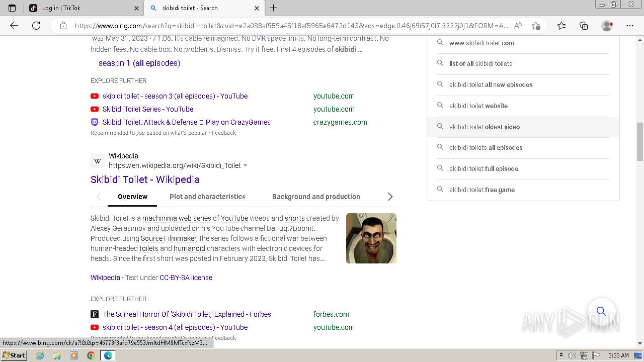This screenshot has width=644, height=362.
Task: Click the Skibidi Toilet face thumbnail
Action: pyautogui.click(x=371, y=238)
